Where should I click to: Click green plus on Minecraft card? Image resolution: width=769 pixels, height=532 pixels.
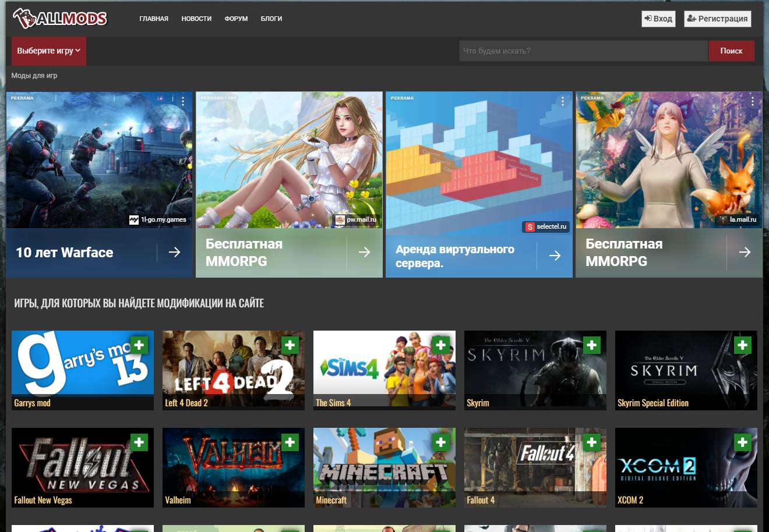tap(440, 442)
